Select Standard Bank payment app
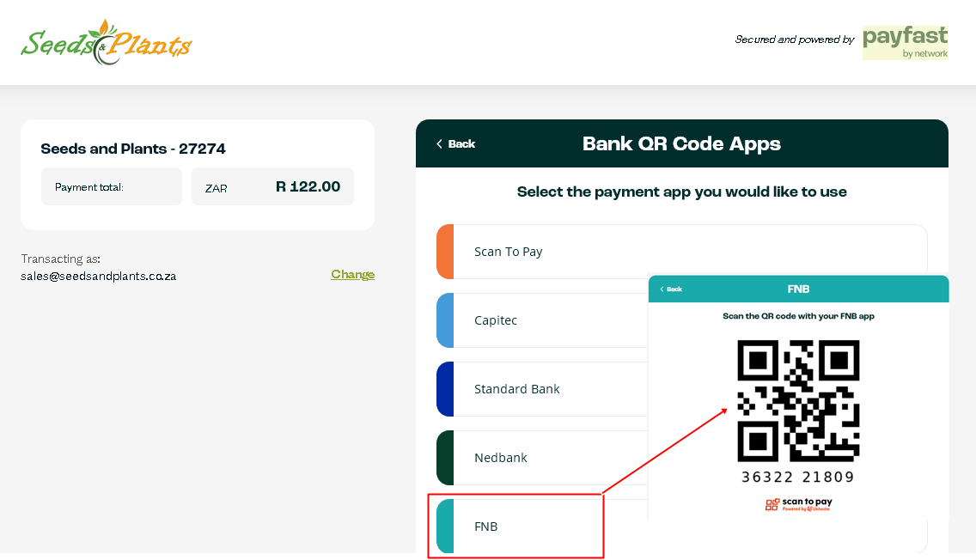This screenshot has height=560, width=976. 542,389
